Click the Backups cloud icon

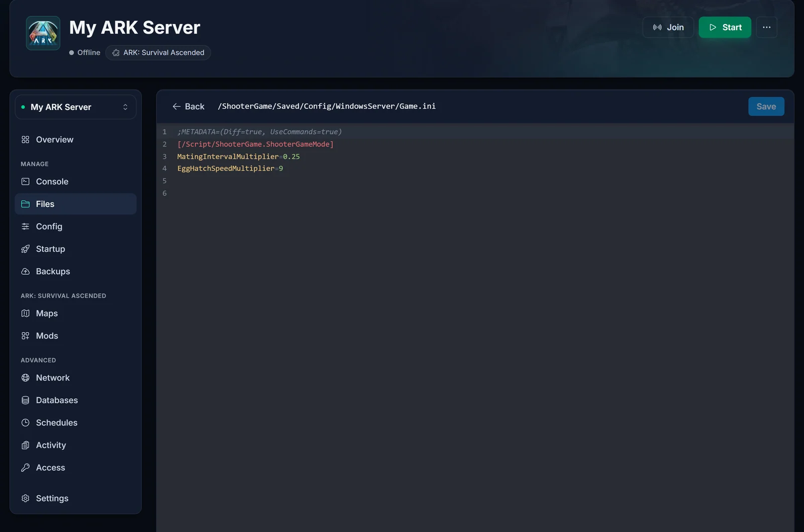tap(26, 271)
